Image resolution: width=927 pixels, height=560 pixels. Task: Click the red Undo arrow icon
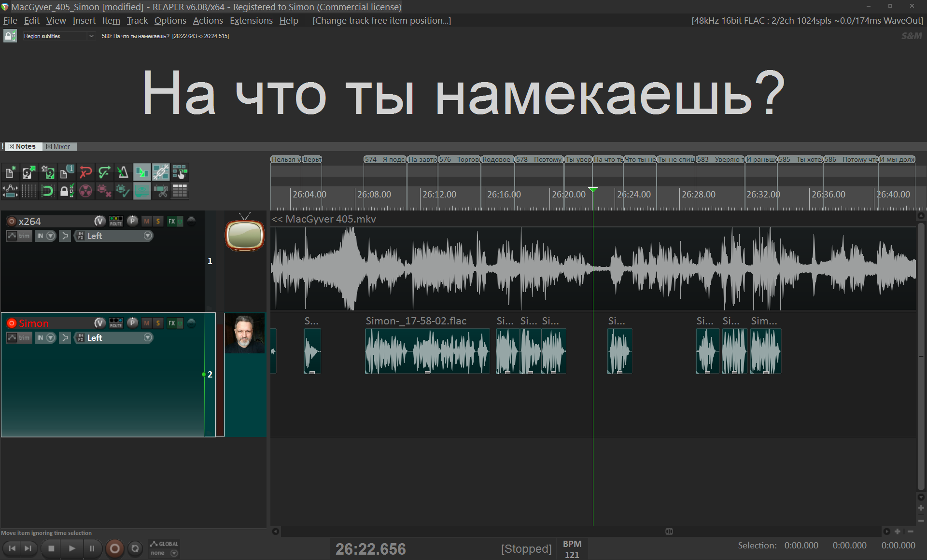coord(85,172)
